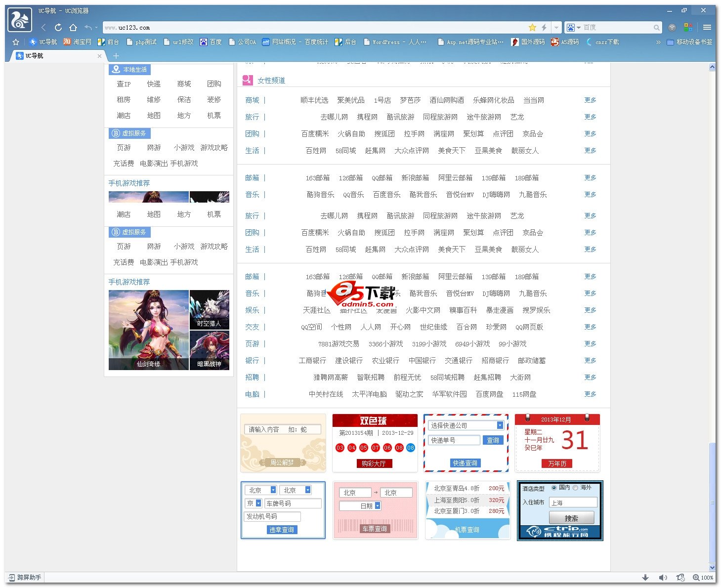Click the magnifier icon in the search box
This screenshot has width=721, height=588.
tap(656, 28)
